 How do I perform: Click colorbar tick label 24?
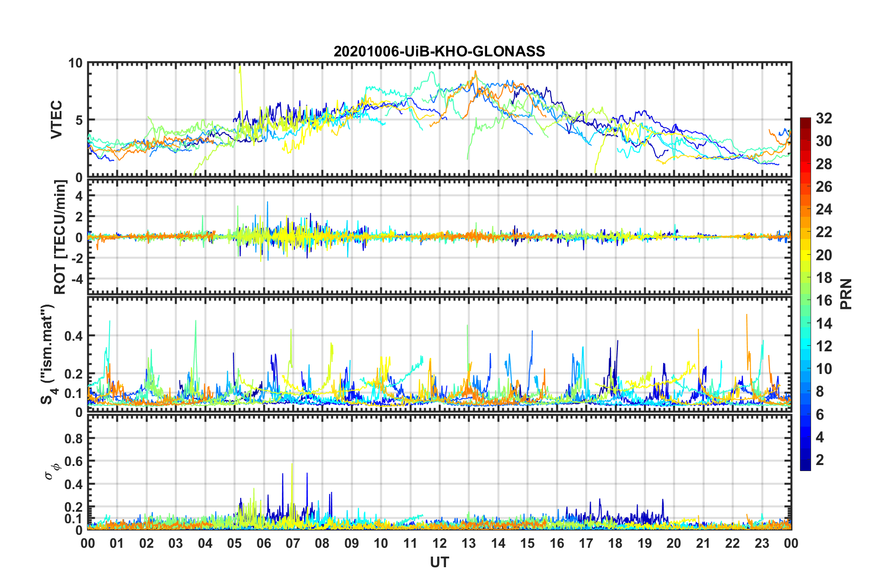pos(824,209)
